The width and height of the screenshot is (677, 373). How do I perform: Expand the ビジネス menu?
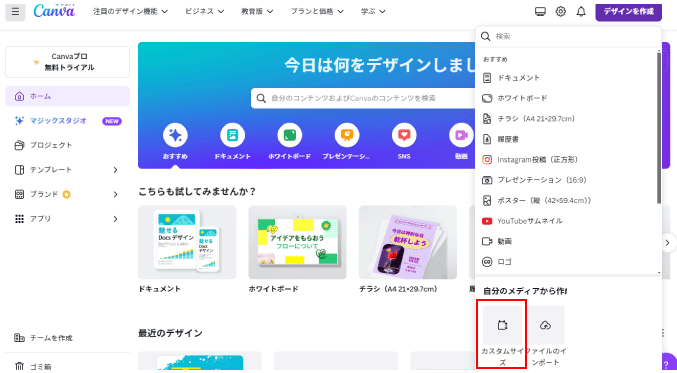coord(205,12)
